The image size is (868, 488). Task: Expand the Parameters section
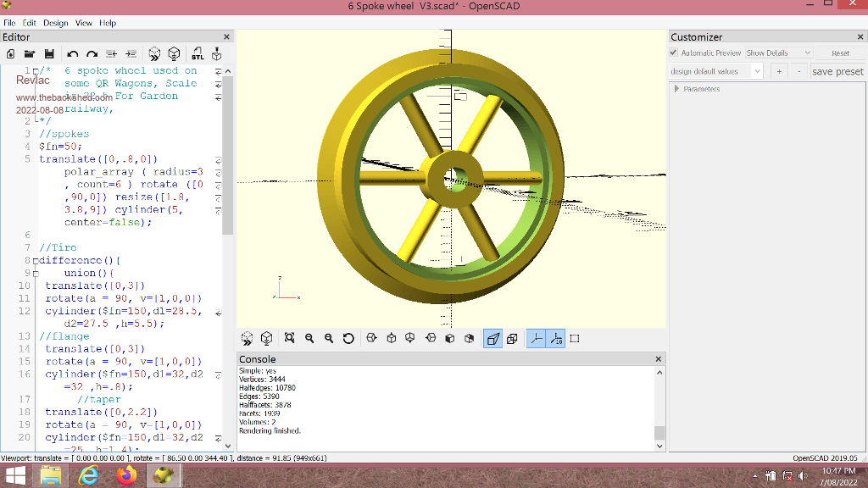click(x=676, y=89)
